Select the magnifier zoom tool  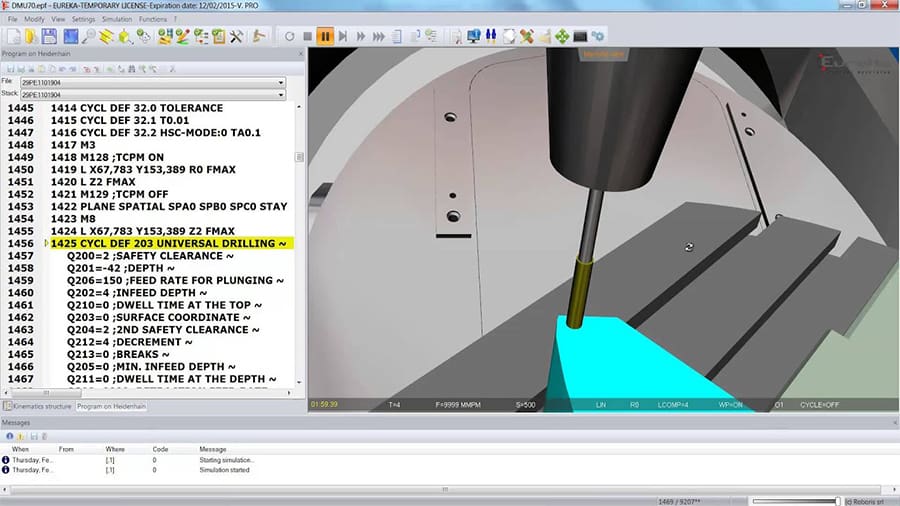point(88,37)
